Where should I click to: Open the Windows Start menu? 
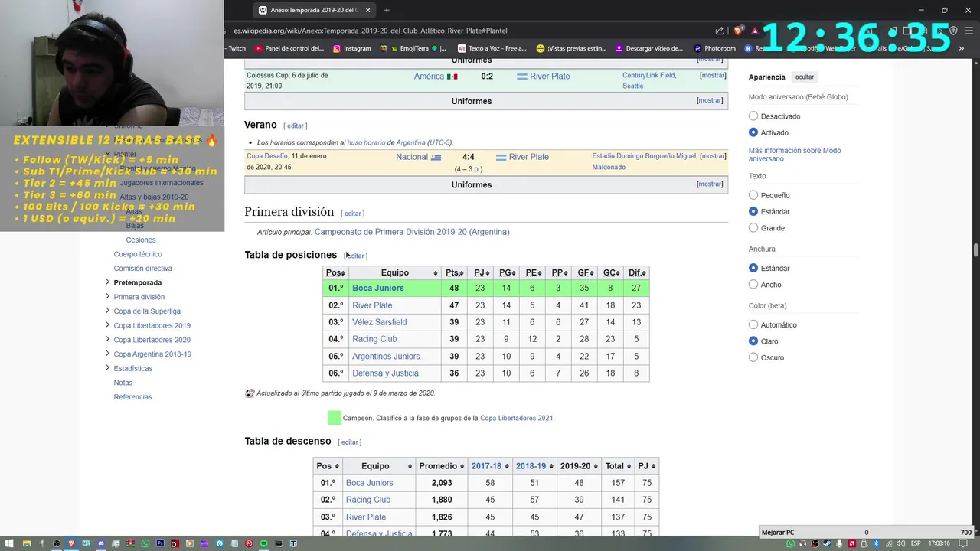pyautogui.click(x=8, y=543)
